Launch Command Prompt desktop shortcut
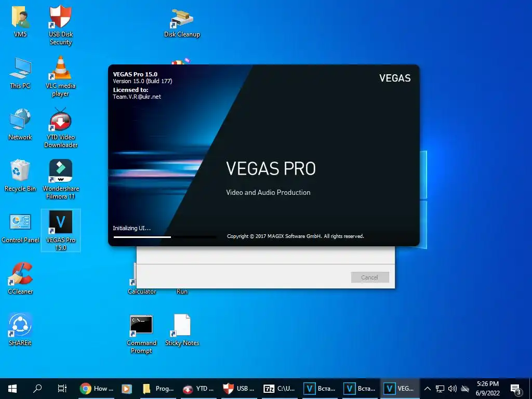 tap(141, 334)
